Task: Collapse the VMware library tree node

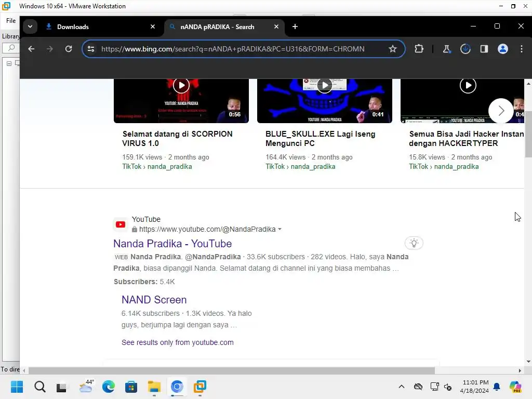Action: [x=9, y=63]
